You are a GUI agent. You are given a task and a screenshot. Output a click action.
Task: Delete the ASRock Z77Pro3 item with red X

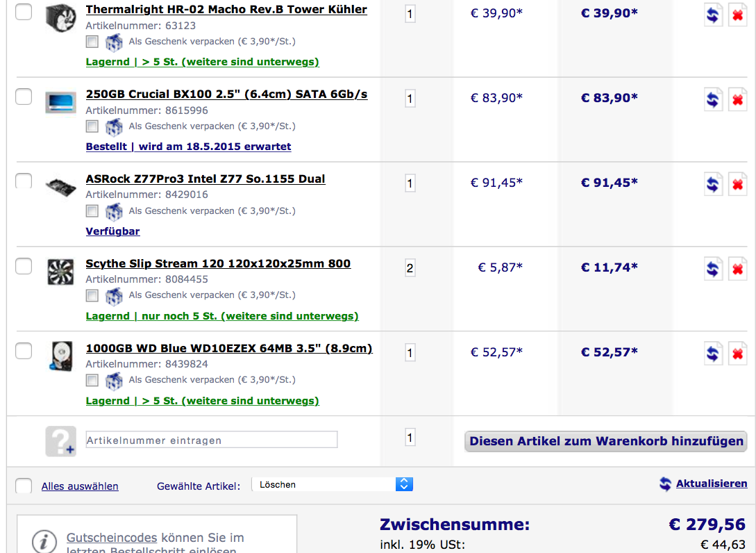pos(737,184)
